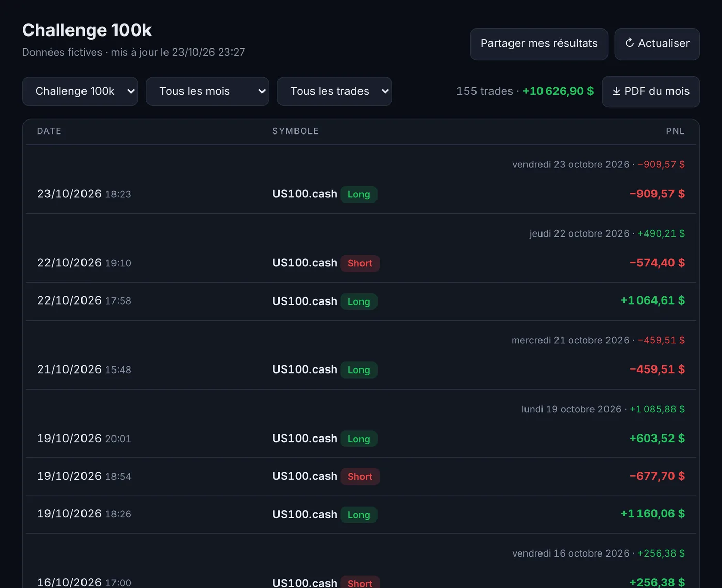722x588 pixels.
Task: Click the −677,70 $ PnL value
Action: pos(657,476)
